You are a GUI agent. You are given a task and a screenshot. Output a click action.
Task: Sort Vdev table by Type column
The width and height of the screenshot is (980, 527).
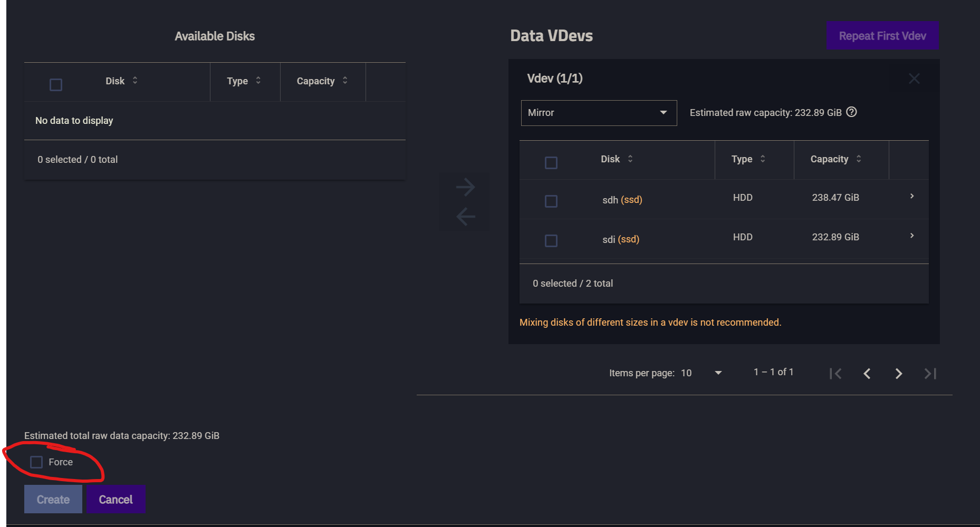(748, 159)
